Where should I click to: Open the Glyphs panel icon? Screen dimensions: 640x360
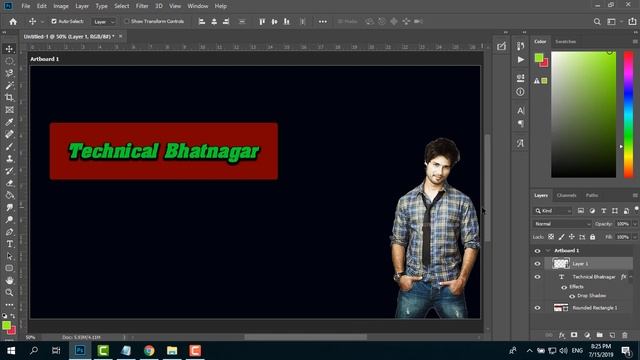tap(520, 143)
